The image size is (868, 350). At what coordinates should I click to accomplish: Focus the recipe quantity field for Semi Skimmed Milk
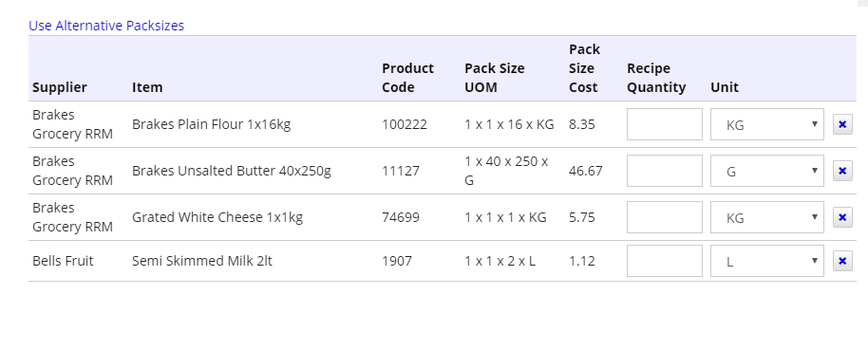pos(664,261)
